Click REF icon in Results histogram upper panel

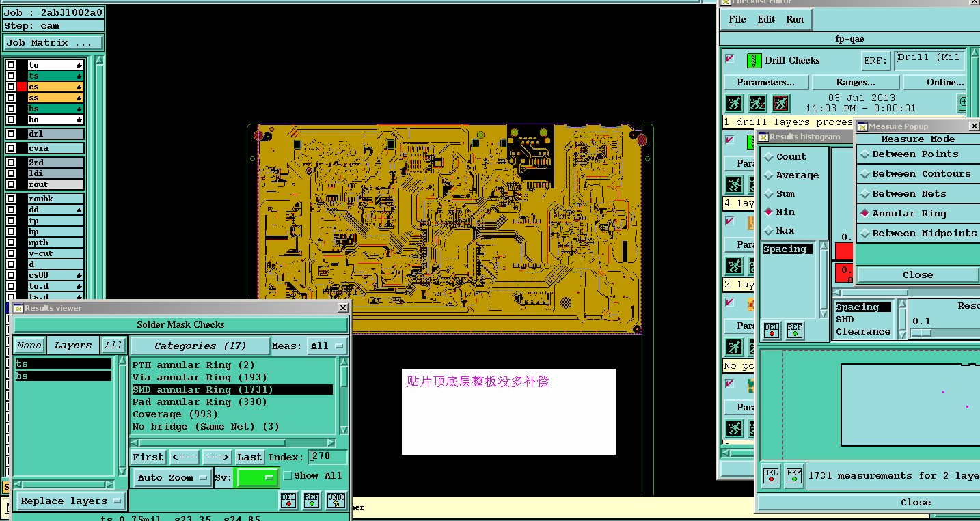[x=794, y=330]
